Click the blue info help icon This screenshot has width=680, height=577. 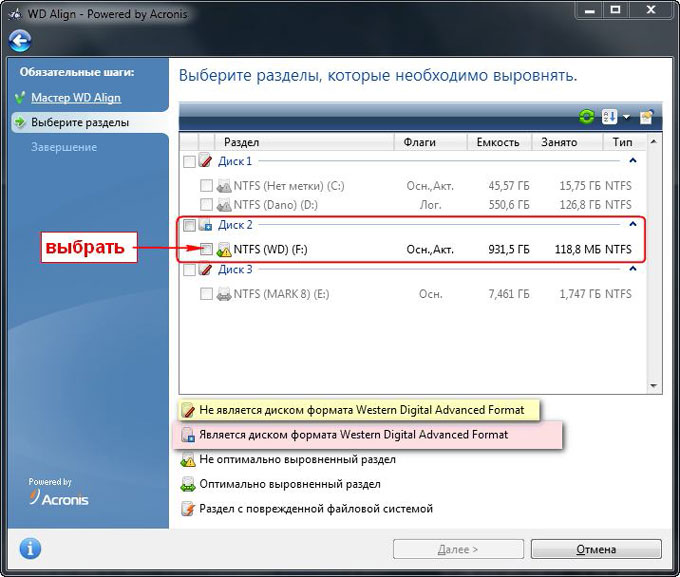tap(30, 549)
